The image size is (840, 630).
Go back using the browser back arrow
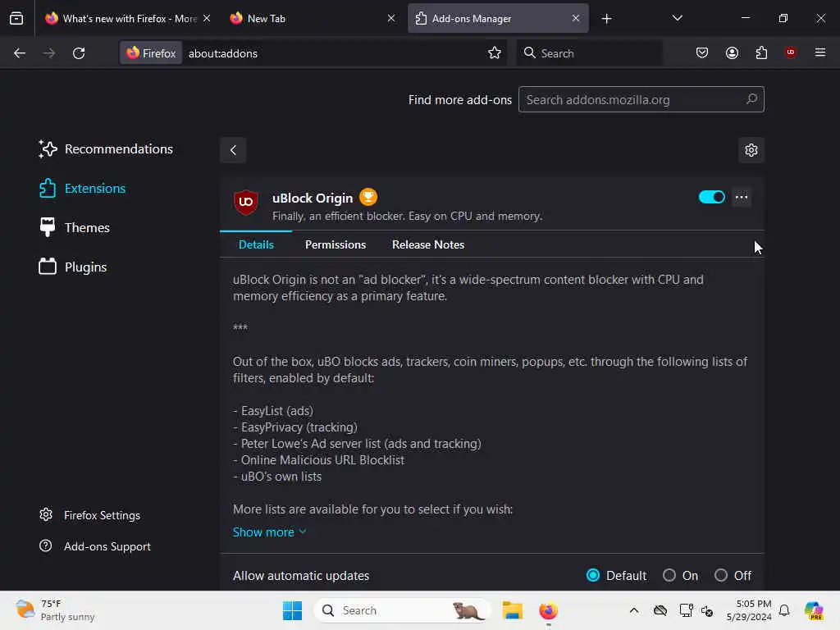[20, 53]
